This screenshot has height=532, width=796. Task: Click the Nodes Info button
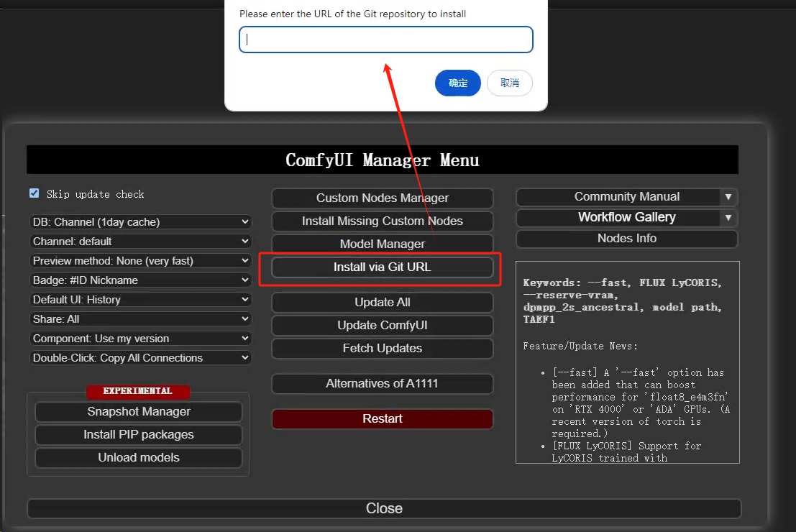pos(627,239)
